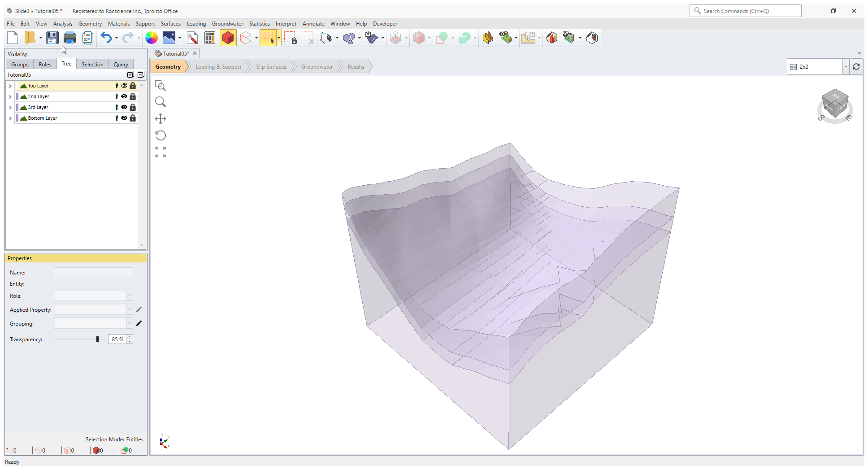The width and height of the screenshot is (868, 470).
Task: Toggle the lock on 3rd Layer
Action: (133, 107)
